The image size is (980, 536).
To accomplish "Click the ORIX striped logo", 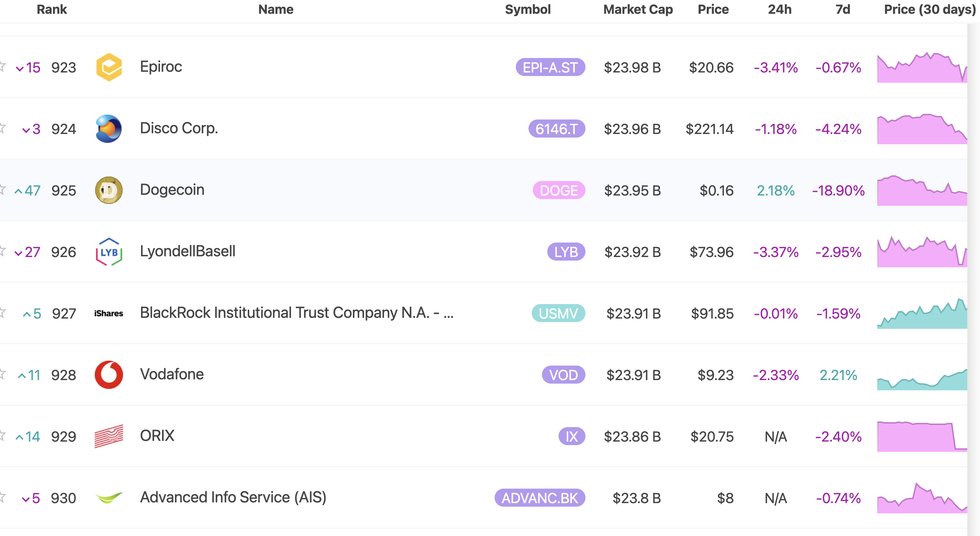I will click(109, 436).
